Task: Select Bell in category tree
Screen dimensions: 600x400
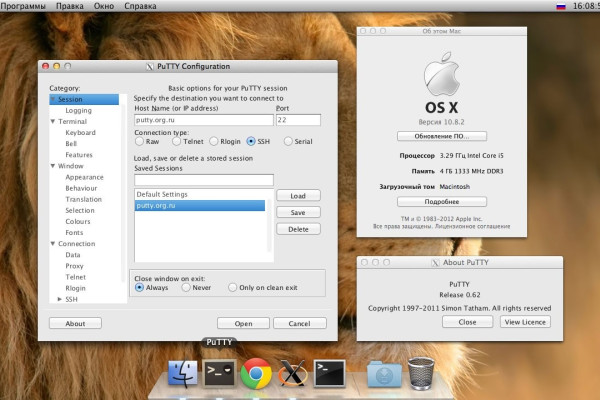Action: tap(71, 144)
